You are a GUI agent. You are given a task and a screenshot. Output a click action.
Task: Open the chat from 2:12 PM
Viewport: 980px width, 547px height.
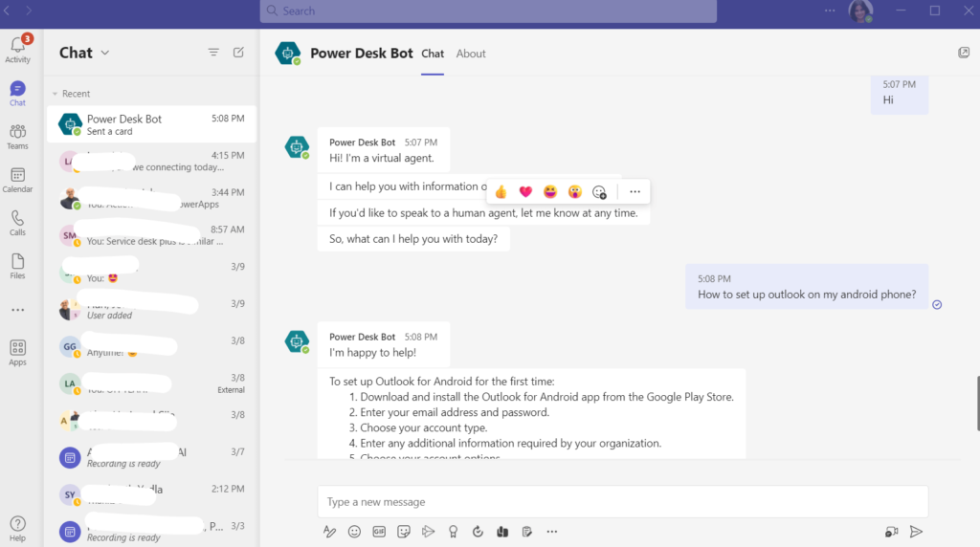point(151,494)
